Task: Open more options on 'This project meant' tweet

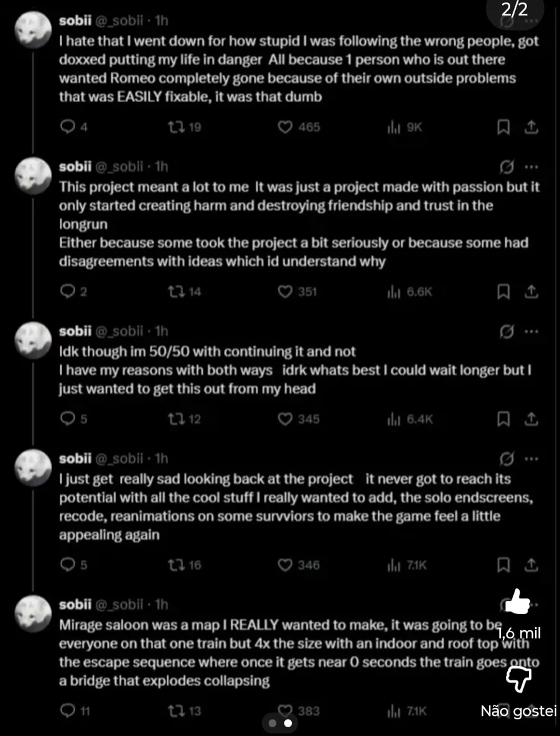Action: [x=531, y=167]
